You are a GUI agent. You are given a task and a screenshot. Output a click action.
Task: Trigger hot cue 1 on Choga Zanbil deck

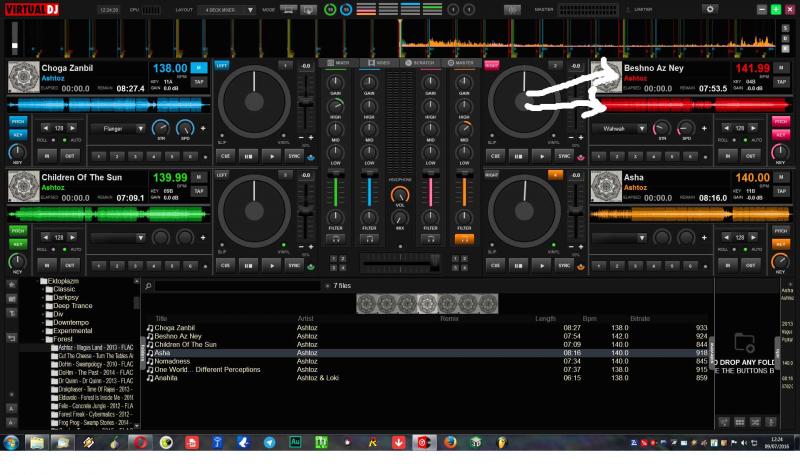(98, 156)
